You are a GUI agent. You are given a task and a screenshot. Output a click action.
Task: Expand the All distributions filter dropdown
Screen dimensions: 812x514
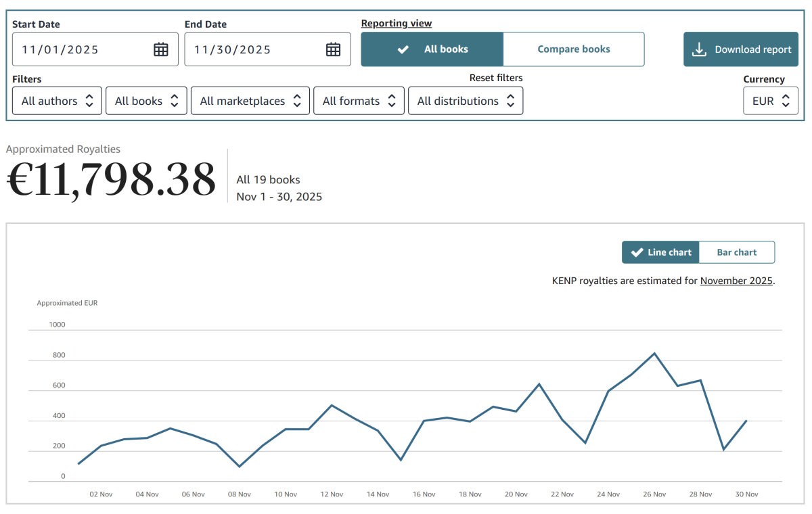click(466, 101)
